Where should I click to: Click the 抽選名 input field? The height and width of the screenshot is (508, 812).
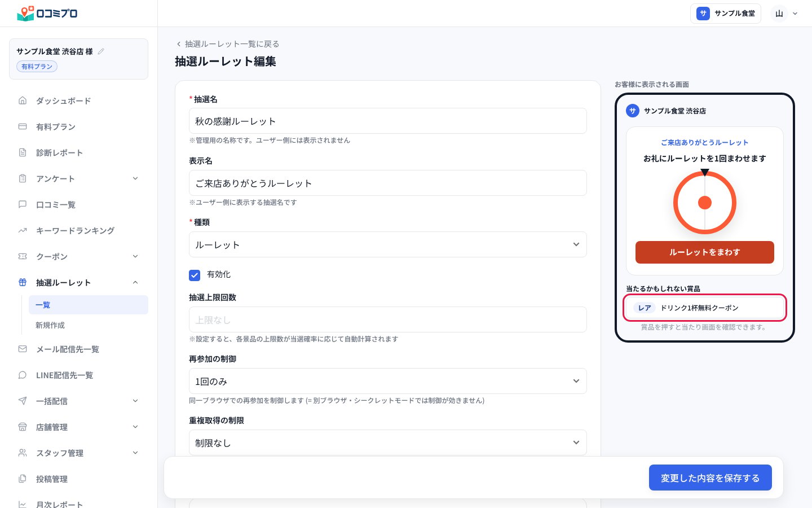pyautogui.click(x=388, y=121)
